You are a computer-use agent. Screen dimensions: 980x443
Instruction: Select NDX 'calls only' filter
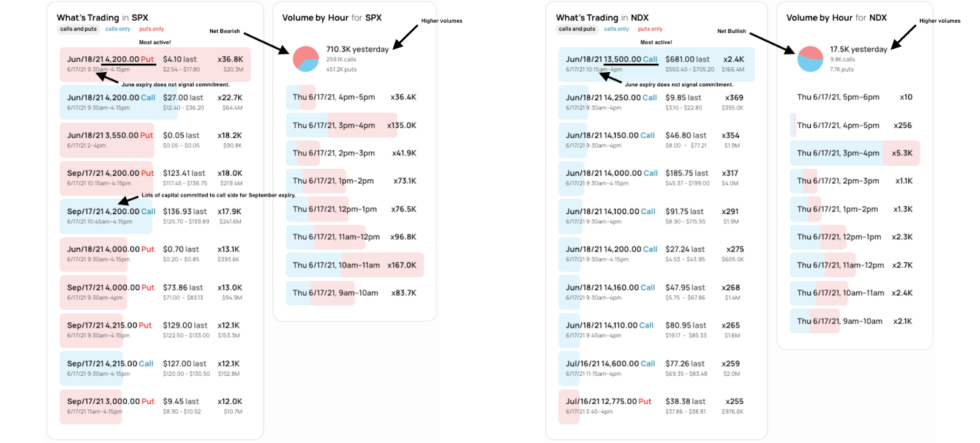point(616,29)
